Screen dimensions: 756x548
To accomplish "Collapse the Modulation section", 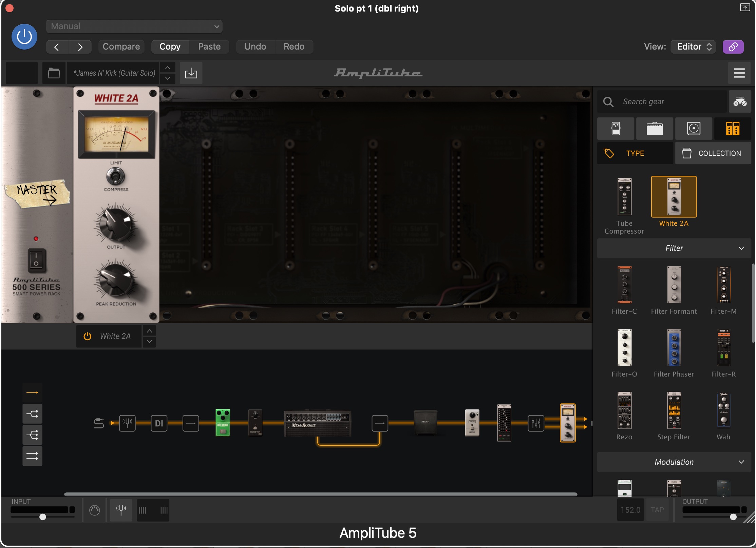I will pyautogui.click(x=674, y=462).
